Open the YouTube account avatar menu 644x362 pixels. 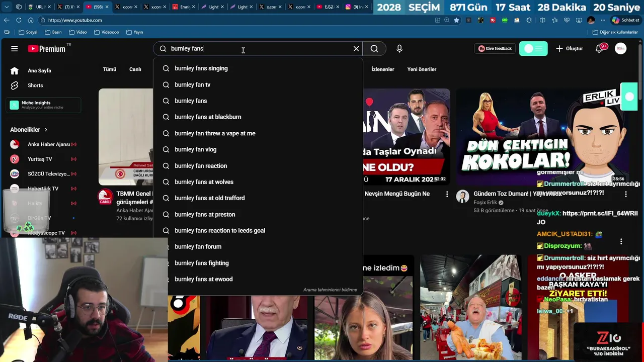coord(621,49)
